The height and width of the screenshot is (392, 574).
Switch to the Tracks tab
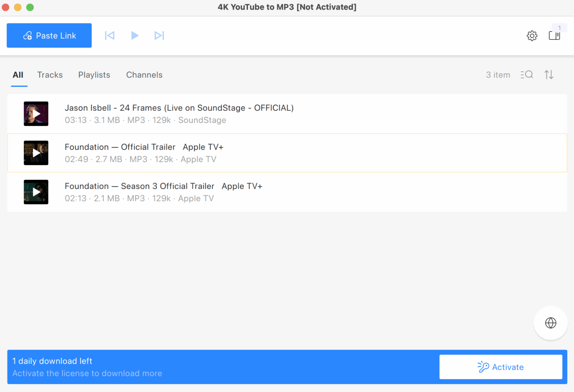50,75
